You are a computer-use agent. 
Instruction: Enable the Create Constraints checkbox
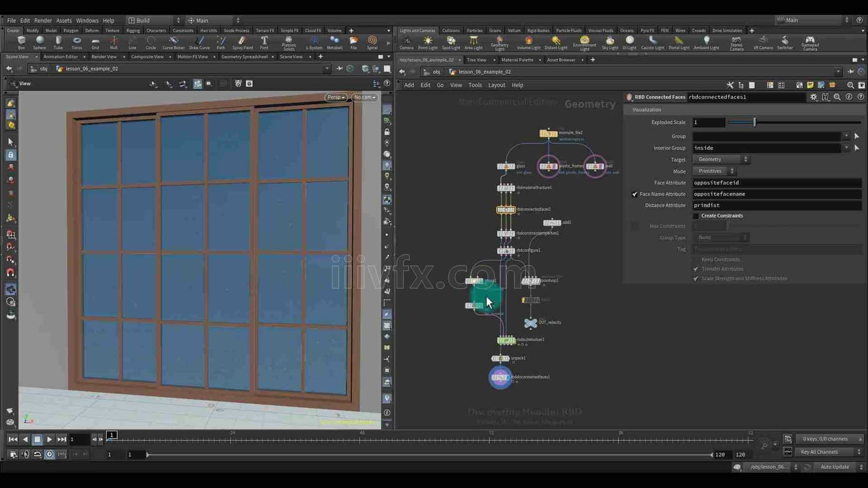coord(695,216)
